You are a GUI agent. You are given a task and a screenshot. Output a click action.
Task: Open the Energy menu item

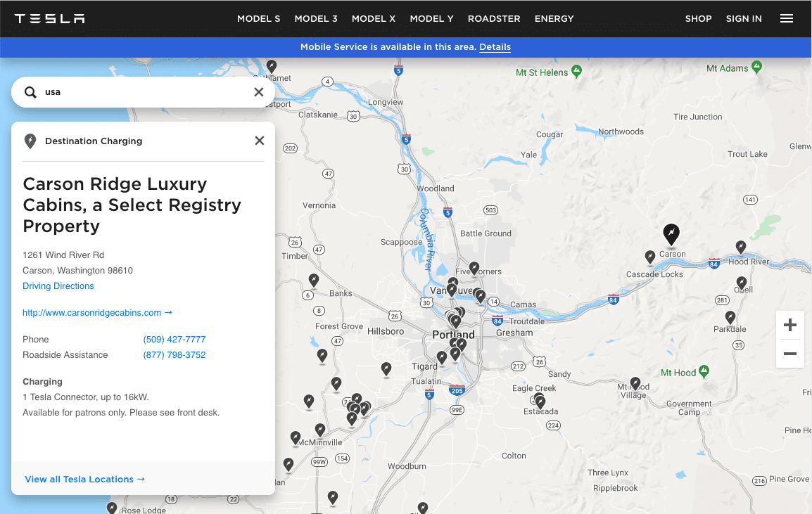coord(554,19)
